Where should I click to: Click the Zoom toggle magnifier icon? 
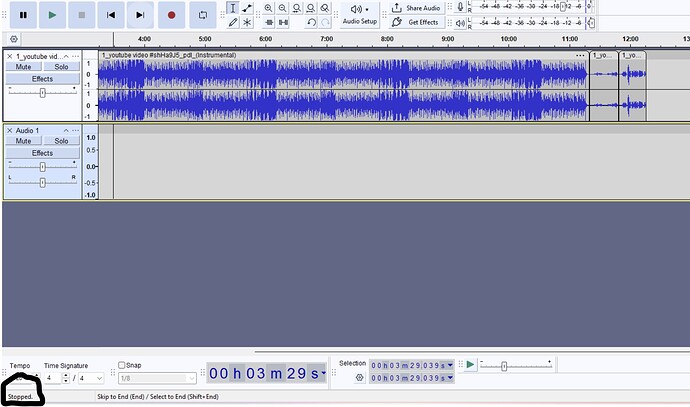tap(325, 8)
